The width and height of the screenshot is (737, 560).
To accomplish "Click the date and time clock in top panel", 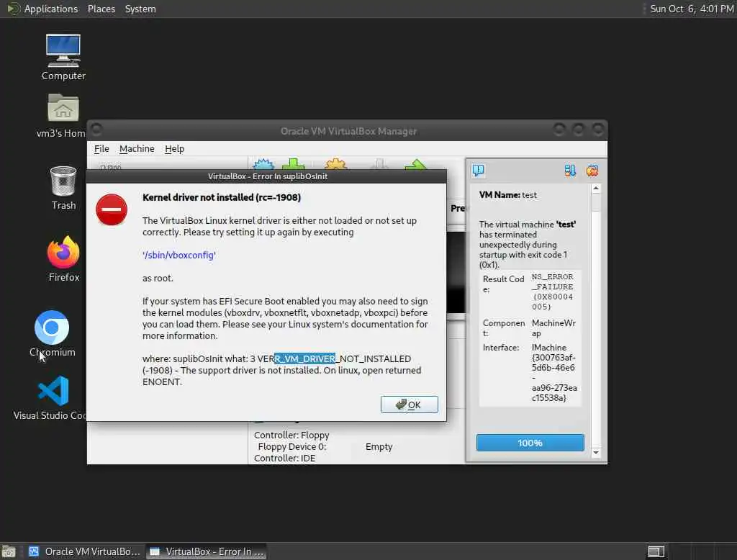I will click(x=692, y=9).
